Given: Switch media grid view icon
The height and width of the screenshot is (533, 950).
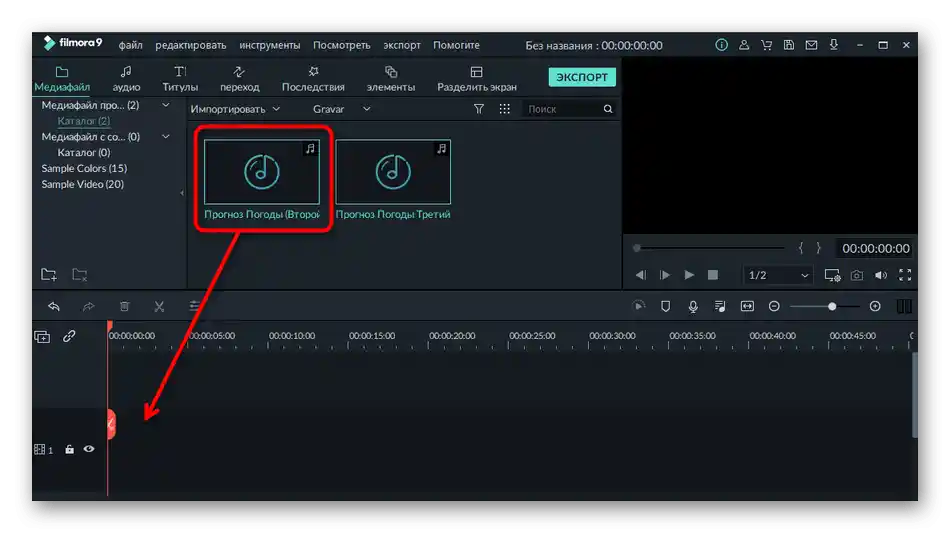Looking at the screenshot, I should pyautogui.click(x=504, y=109).
